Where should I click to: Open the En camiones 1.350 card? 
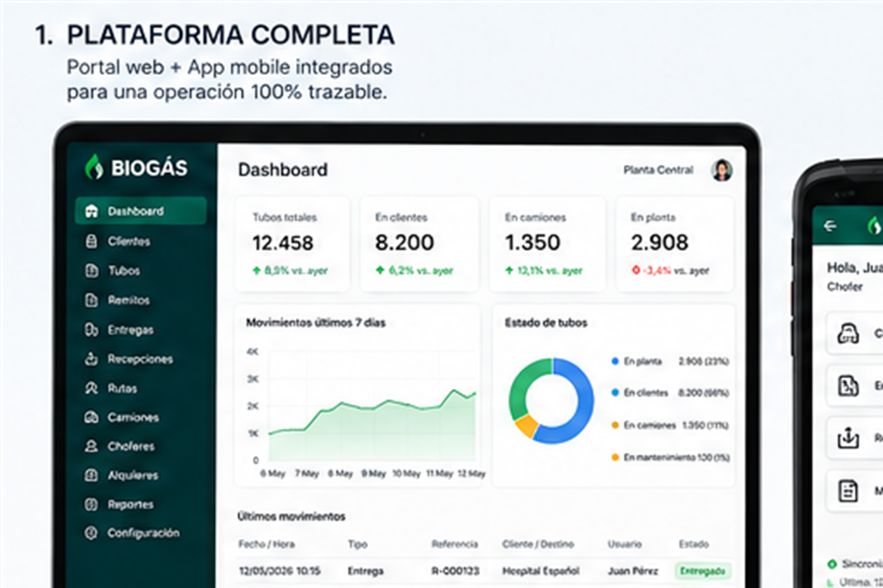pos(548,244)
